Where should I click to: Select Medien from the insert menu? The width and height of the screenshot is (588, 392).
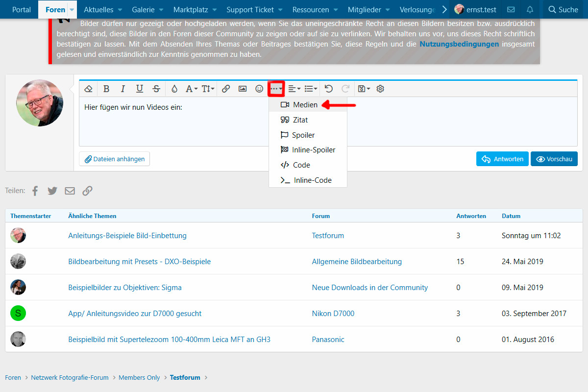click(x=308, y=105)
